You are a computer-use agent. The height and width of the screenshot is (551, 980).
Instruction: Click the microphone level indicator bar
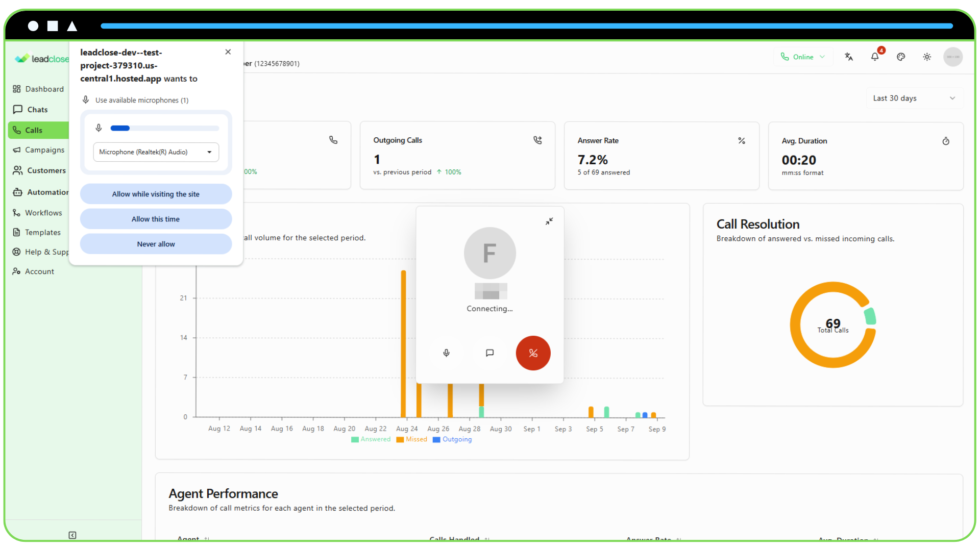pyautogui.click(x=165, y=129)
